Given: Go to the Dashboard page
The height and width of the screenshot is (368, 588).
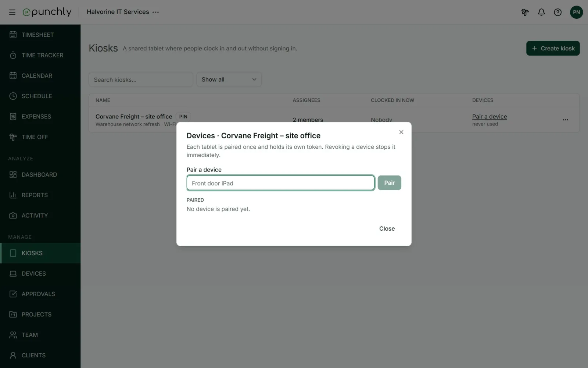Looking at the screenshot, I should tap(40, 174).
